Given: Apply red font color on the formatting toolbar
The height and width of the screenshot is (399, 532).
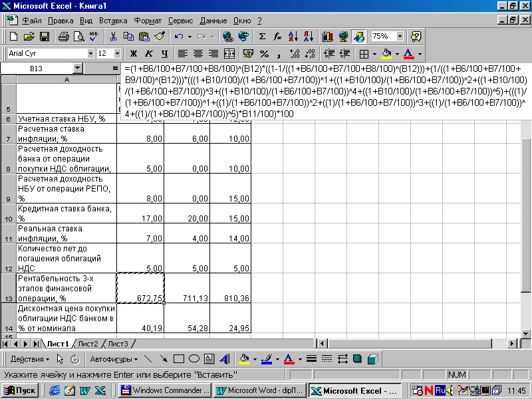Looking at the screenshot, I should click(x=409, y=54).
